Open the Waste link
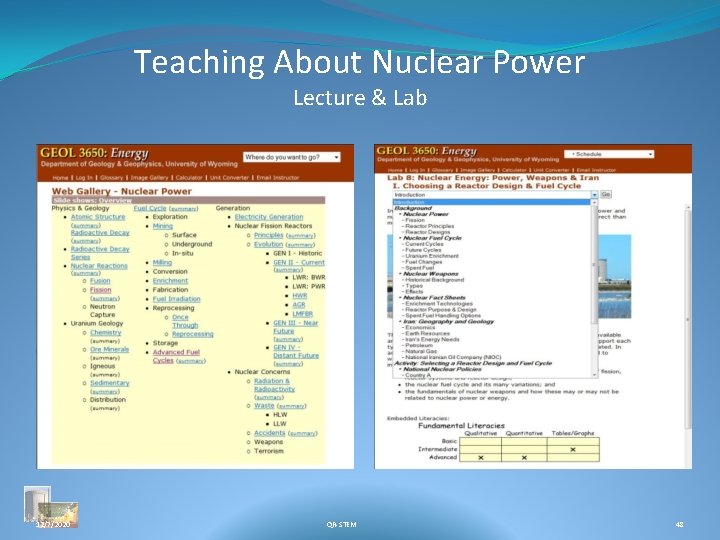720x540 pixels. [x=264, y=405]
